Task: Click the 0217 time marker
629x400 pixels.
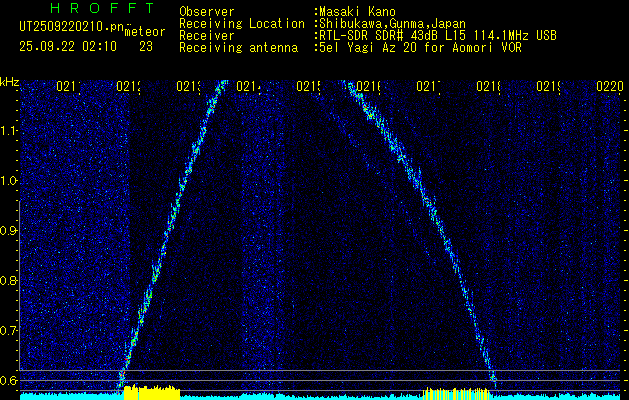Action: pos(428,86)
